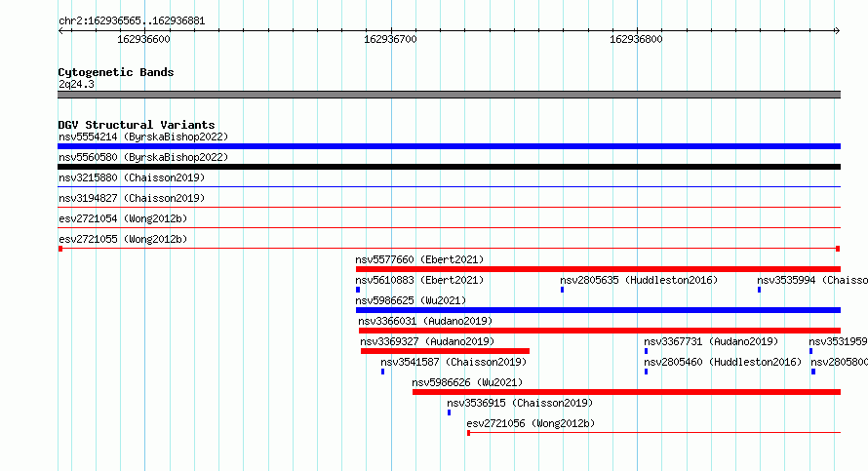The width and height of the screenshot is (868, 471).
Task: Click the nsv5577660 (Ebert2021) label
Action: (x=419, y=259)
